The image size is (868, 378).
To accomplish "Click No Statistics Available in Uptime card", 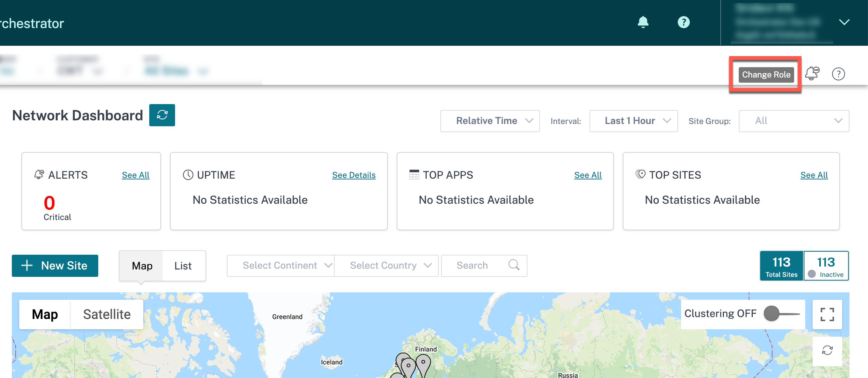I will [x=250, y=200].
